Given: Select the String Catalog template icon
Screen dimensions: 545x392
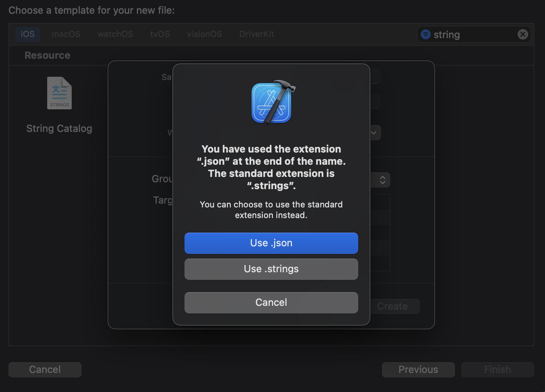Looking at the screenshot, I should [x=59, y=93].
